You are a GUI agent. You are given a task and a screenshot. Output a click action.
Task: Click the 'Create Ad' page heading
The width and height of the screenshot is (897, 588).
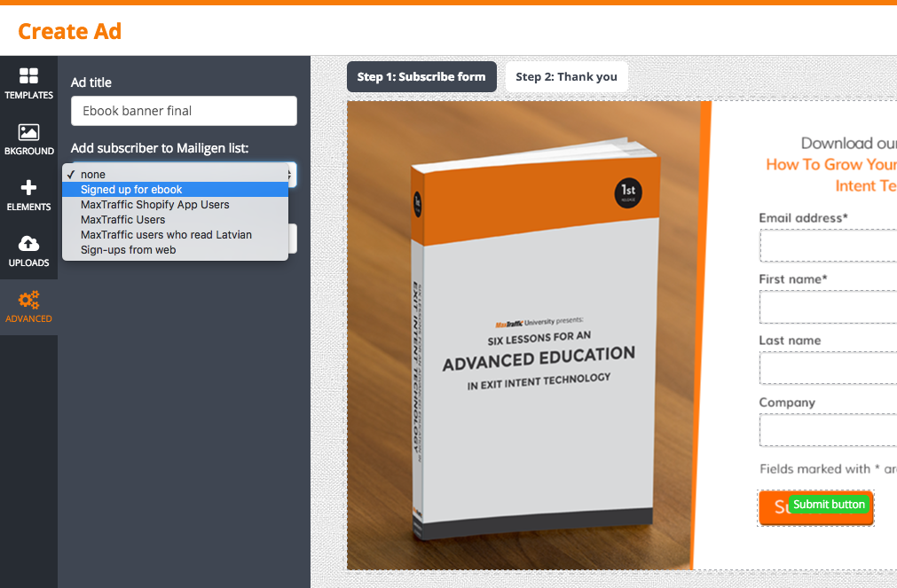coord(70,31)
